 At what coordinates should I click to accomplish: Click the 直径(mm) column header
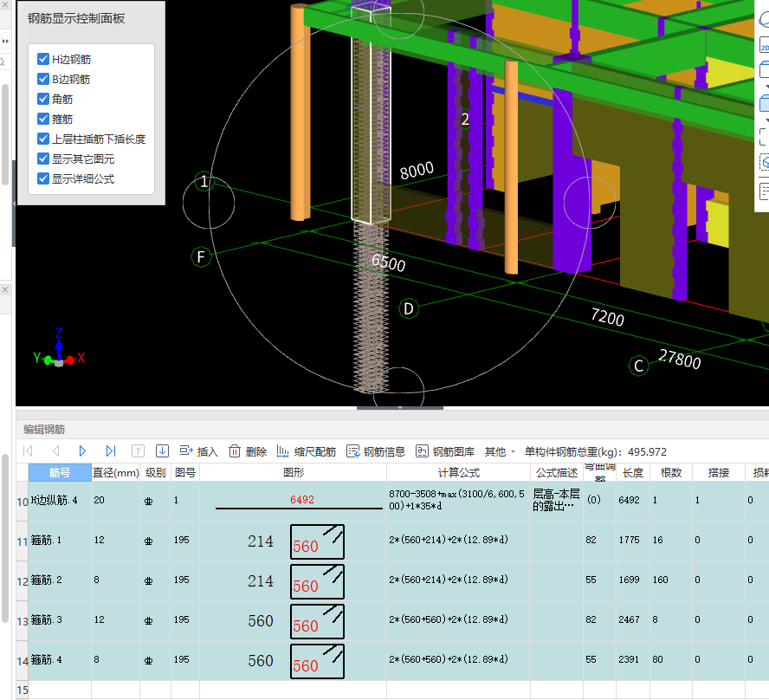point(116,472)
